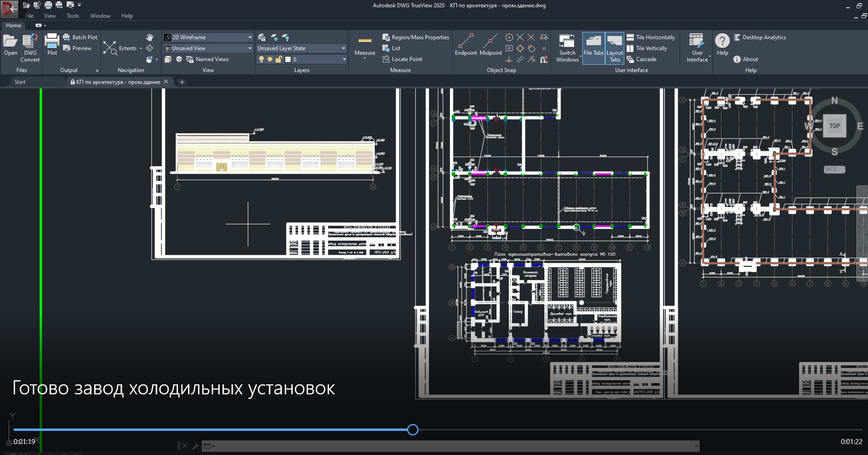Click the Open file icon
Image resolution: width=868 pixels, height=455 pixels.
[x=10, y=42]
